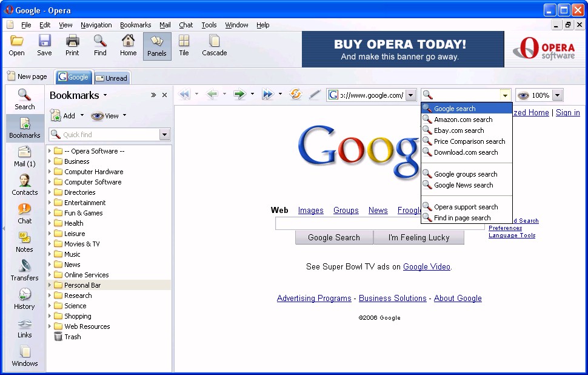
Task: Expand the Business bookmarks folder
Action: pyautogui.click(x=50, y=161)
